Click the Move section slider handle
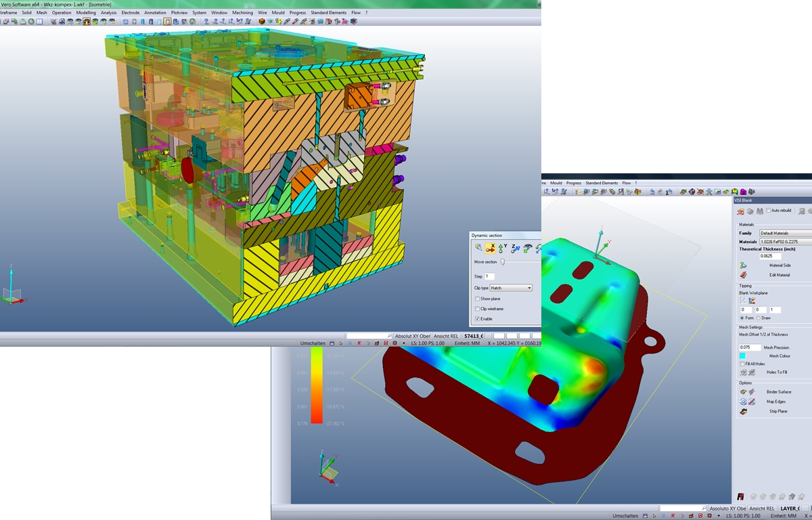This screenshot has height=520, width=812. pyautogui.click(x=503, y=262)
